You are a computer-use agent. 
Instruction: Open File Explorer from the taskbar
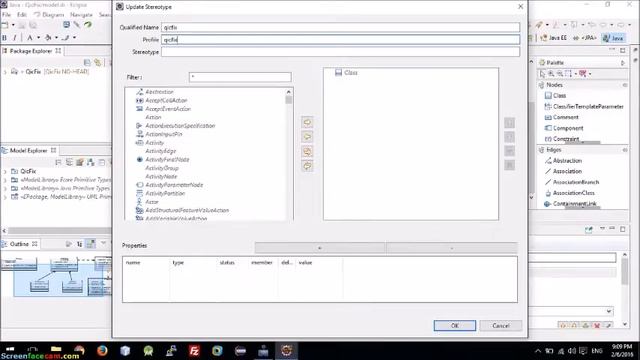56,351
